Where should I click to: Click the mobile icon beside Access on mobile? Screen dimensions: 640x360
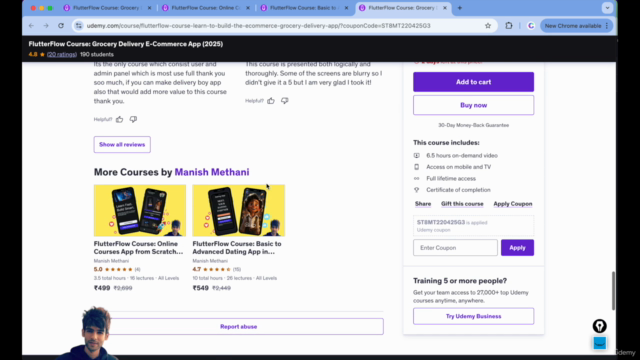point(416,167)
